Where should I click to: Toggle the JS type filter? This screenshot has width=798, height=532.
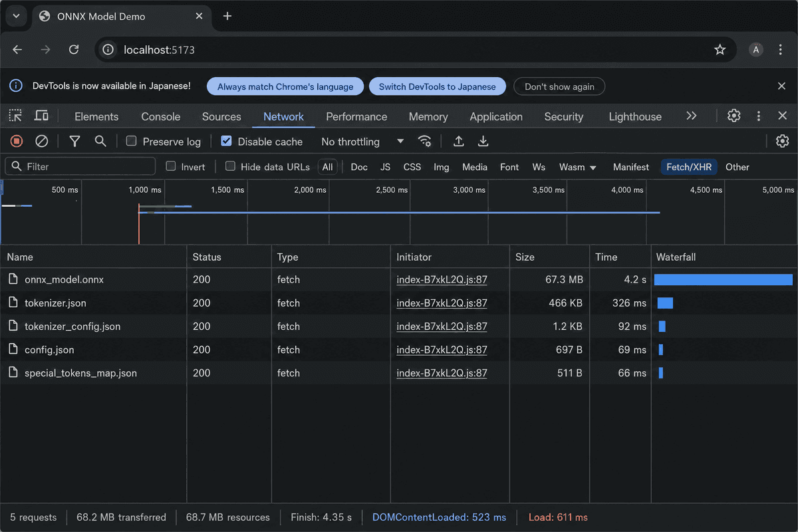point(385,167)
